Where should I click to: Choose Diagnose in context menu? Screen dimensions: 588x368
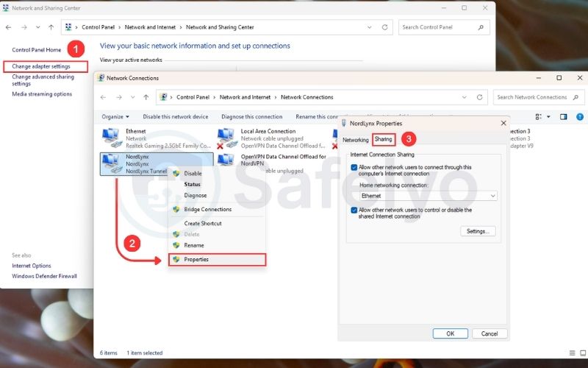pos(196,195)
